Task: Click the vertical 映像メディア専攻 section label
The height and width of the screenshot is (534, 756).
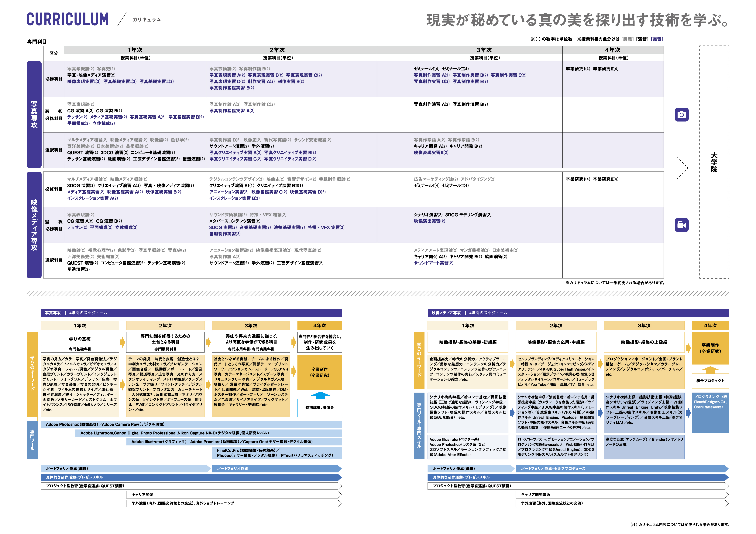Action: (x=34, y=225)
